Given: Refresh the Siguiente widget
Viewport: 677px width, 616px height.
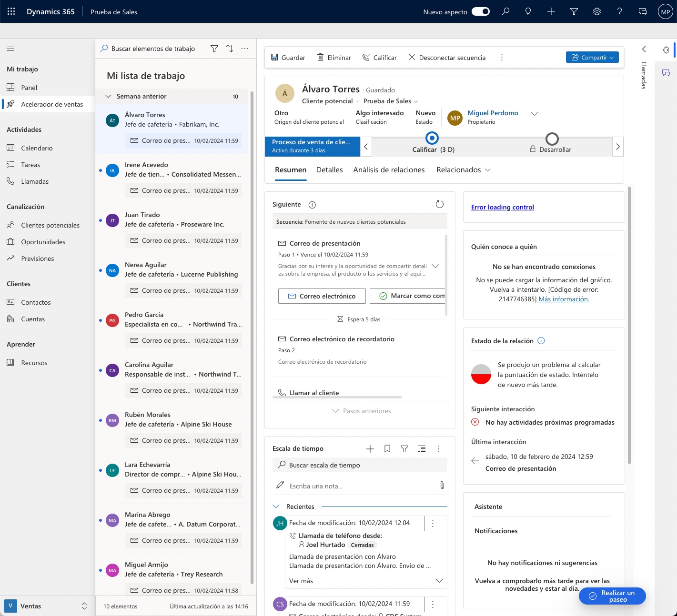Looking at the screenshot, I should click(x=440, y=204).
